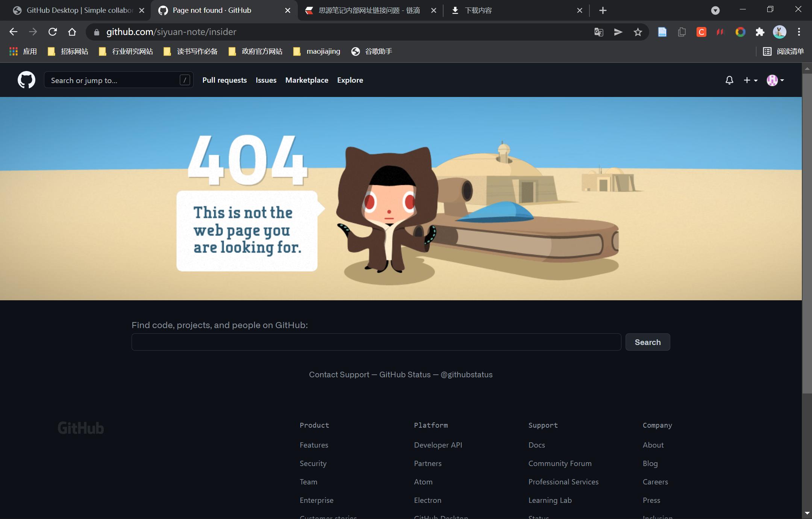Screen dimensions: 812x519
Task: Click the bookmark star icon in address bar
Action: (638, 32)
